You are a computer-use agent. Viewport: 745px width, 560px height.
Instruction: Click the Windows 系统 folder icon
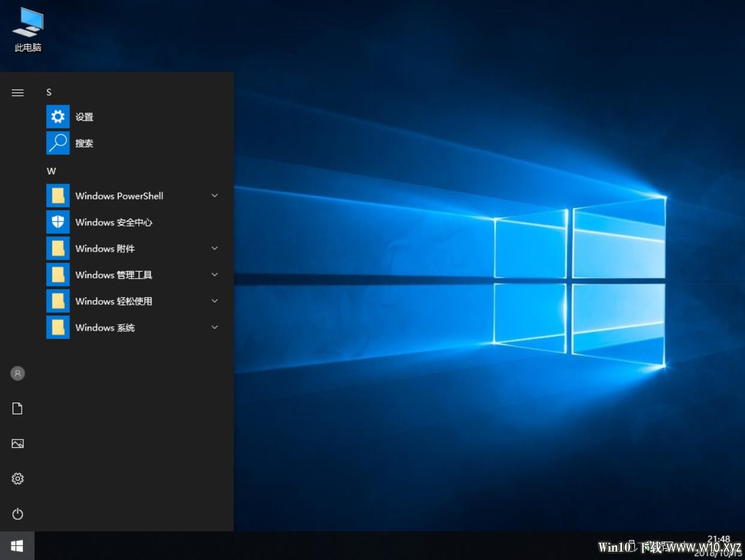coord(58,328)
